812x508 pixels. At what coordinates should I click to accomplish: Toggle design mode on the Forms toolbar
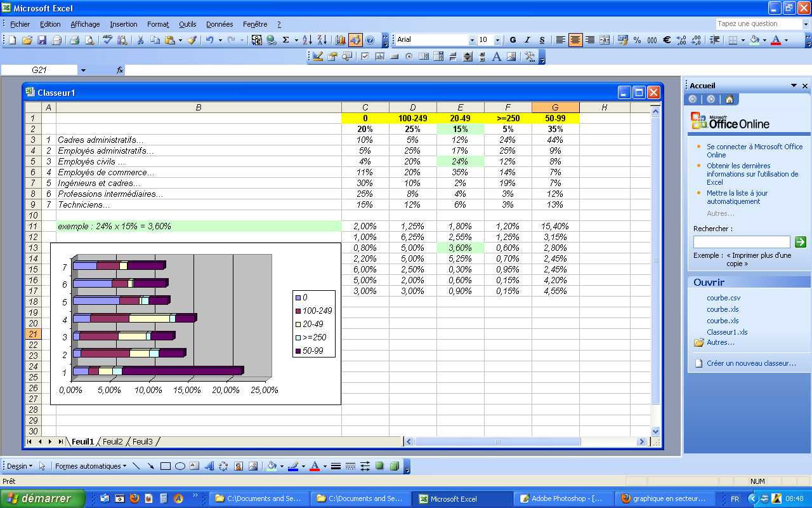(x=317, y=57)
